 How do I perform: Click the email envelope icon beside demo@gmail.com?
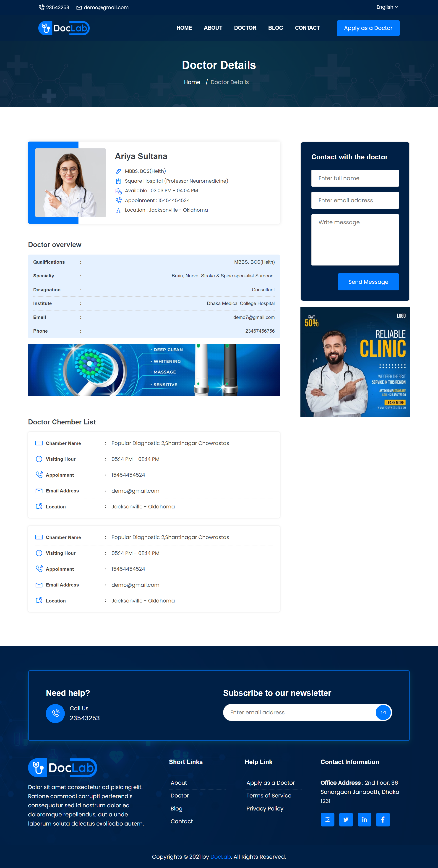79,7
